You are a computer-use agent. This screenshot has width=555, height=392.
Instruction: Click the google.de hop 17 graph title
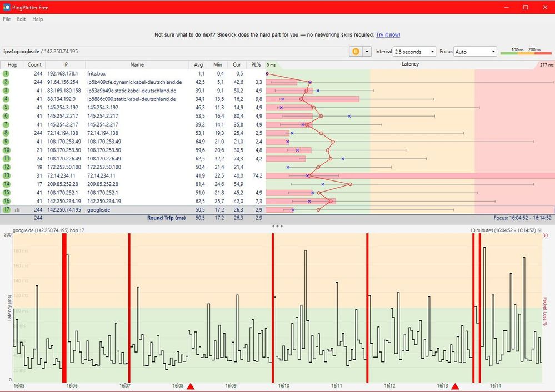[48, 230]
